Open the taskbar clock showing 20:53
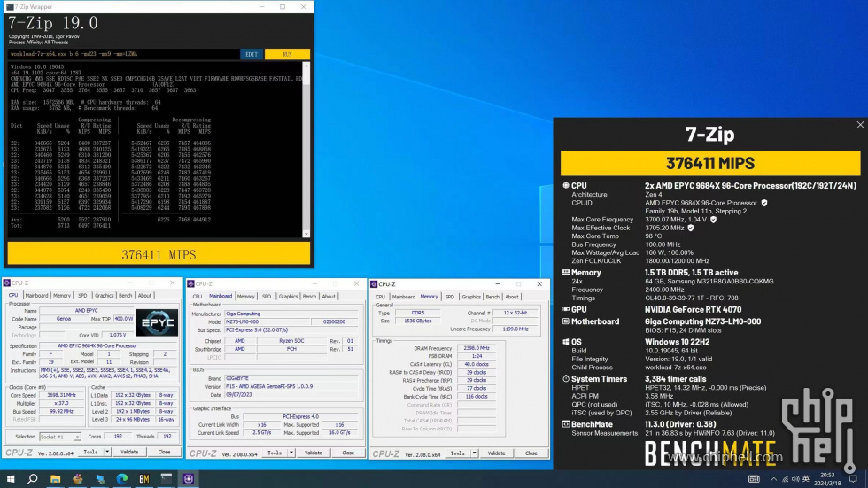The height and width of the screenshot is (488, 868). pyautogui.click(x=827, y=478)
